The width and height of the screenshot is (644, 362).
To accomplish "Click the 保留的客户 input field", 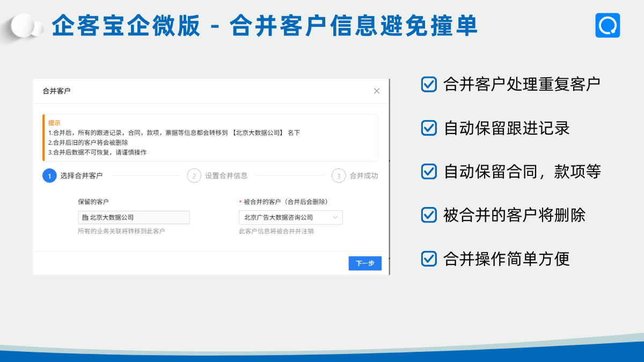I will (x=134, y=218).
